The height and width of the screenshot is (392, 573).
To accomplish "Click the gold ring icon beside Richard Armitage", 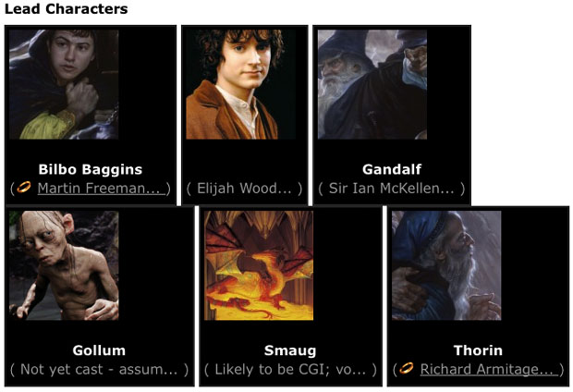I will pos(407,368).
